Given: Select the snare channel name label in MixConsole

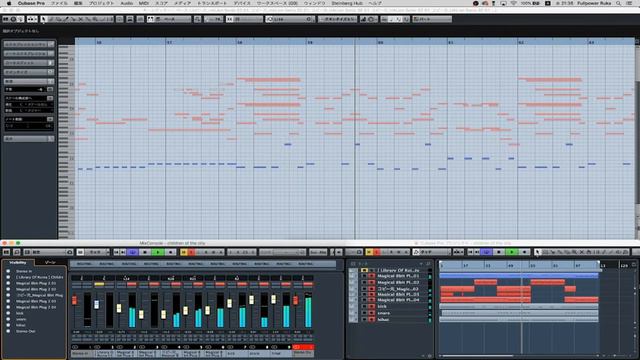Looking at the screenshot, I should click(259, 353).
